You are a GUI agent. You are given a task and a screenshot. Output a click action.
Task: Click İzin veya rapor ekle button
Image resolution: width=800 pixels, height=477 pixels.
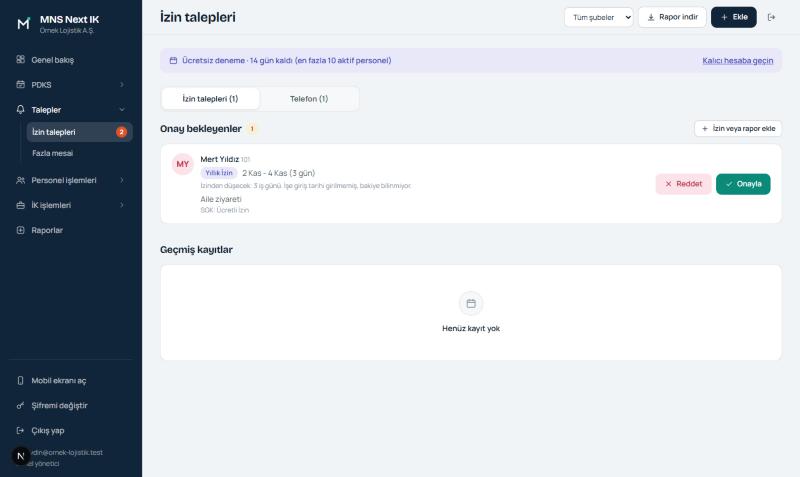coord(738,129)
